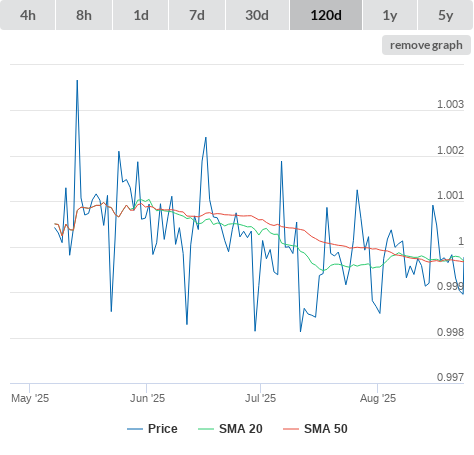Click the remove graph button
Viewport: 474px width, 455px height.
[426, 45]
